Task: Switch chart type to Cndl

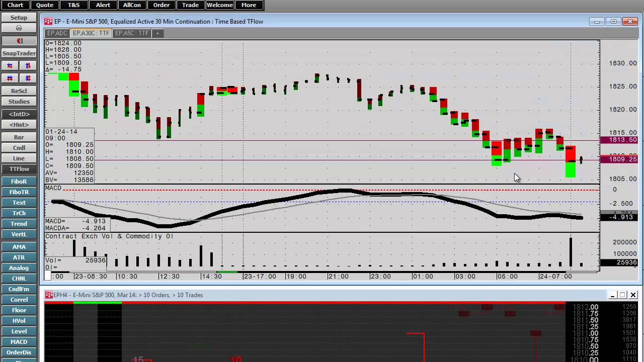Action: pyautogui.click(x=19, y=148)
